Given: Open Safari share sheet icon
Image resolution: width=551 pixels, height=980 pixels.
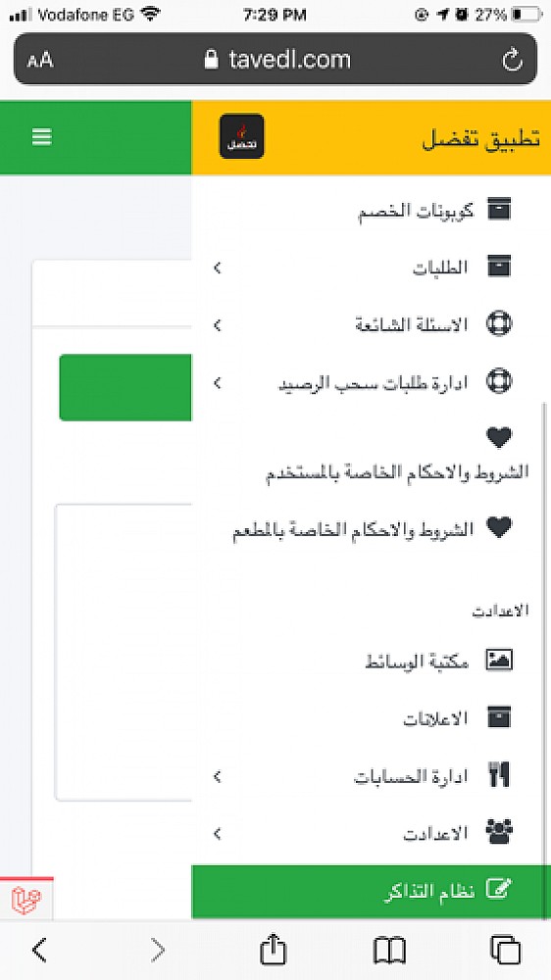Looking at the screenshot, I should tap(273, 950).
